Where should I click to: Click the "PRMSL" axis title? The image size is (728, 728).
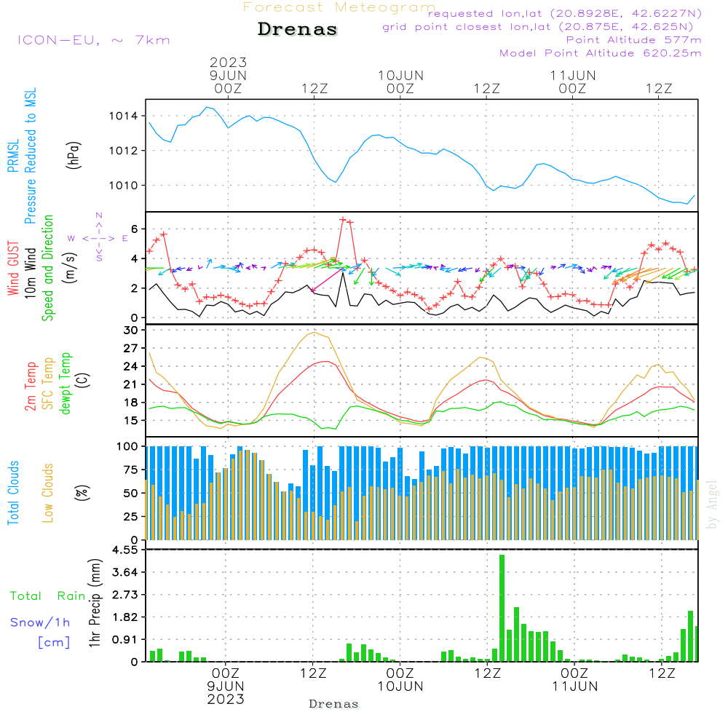(13, 156)
